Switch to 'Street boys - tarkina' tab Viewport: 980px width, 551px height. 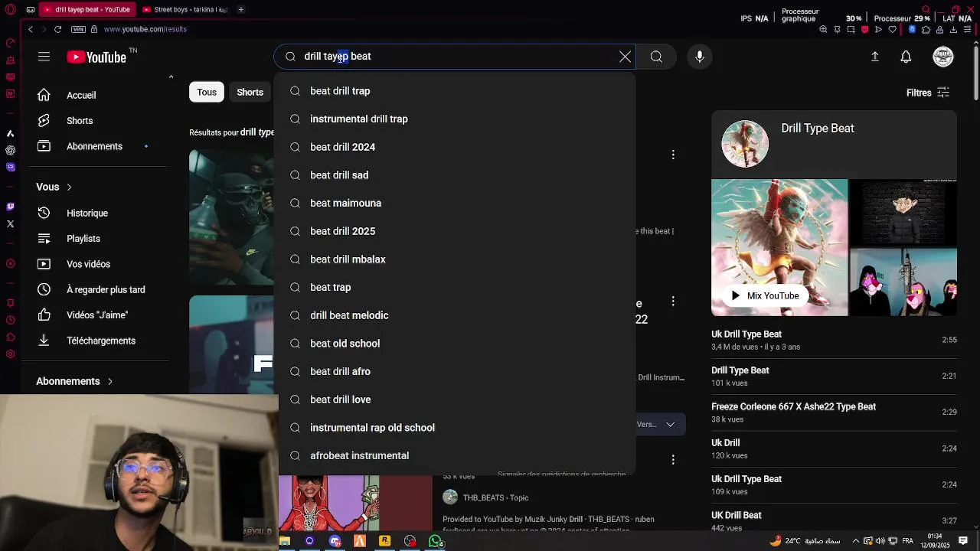pos(185,10)
